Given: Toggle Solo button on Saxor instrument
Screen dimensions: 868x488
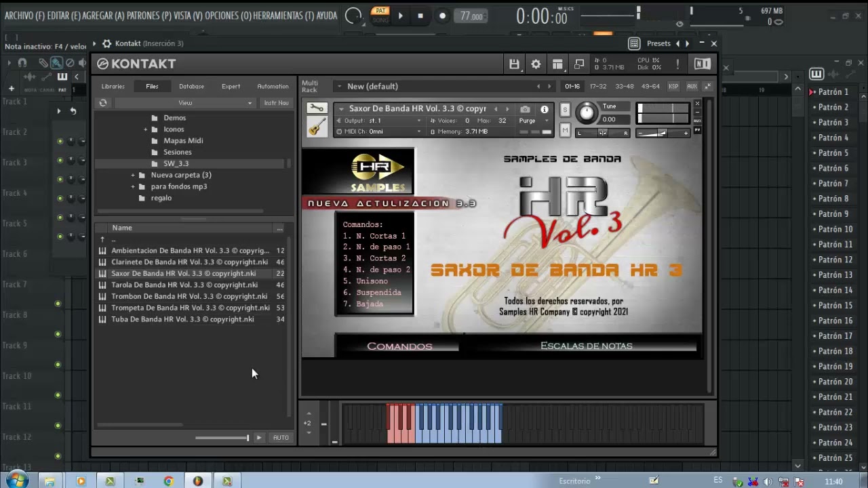Looking at the screenshot, I should click(x=565, y=110).
